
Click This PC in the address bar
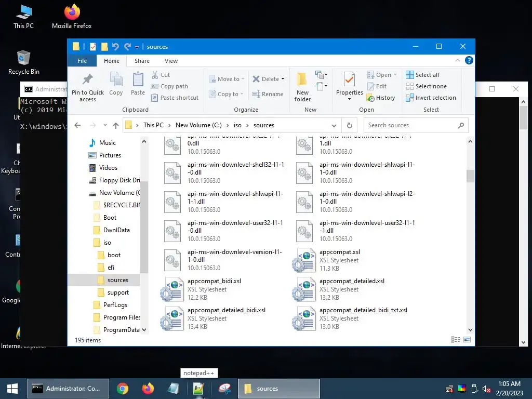(153, 125)
